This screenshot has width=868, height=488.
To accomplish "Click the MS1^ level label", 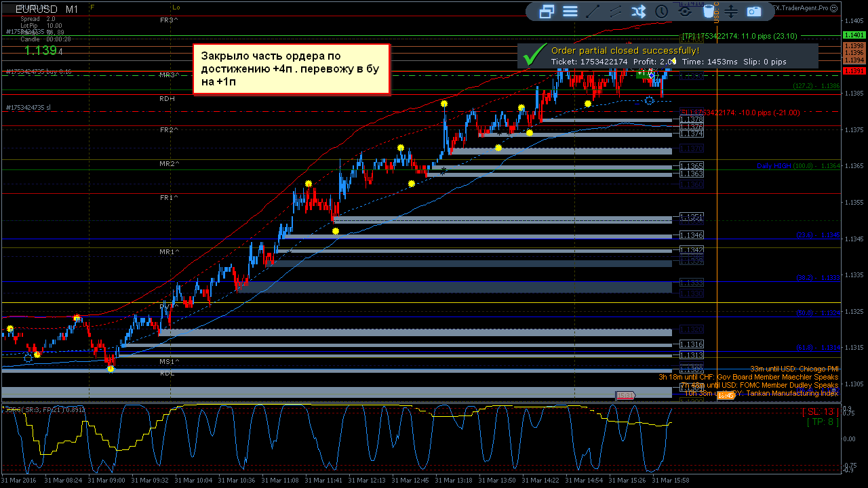I will (x=169, y=361).
